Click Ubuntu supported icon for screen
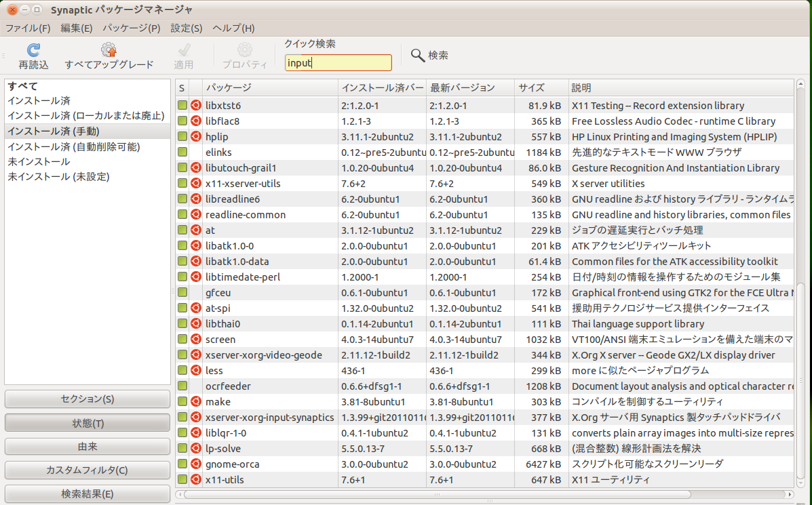The height and width of the screenshot is (505, 812). [x=196, y=340]
